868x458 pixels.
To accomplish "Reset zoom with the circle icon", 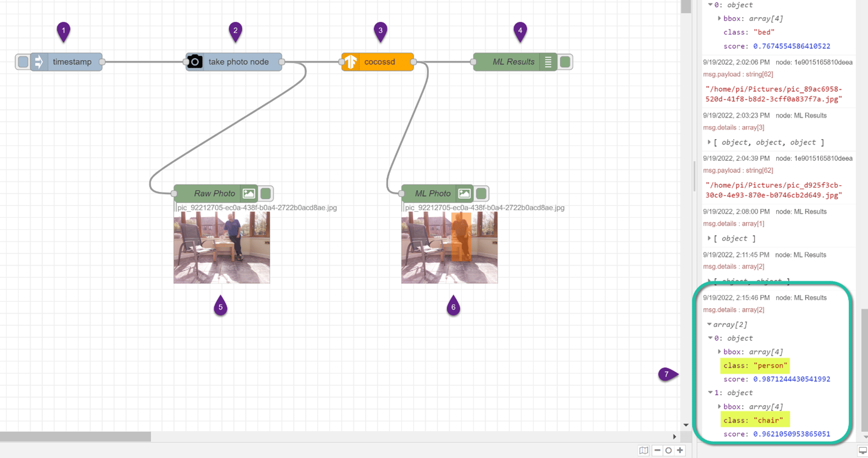I will click(668, 450).
